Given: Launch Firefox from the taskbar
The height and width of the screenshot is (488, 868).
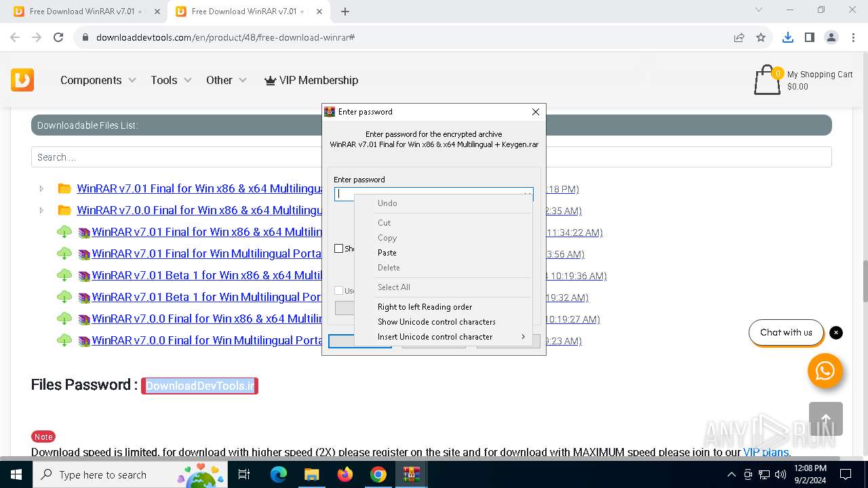Looking at the screenshot, I should [x=345, y=474].
